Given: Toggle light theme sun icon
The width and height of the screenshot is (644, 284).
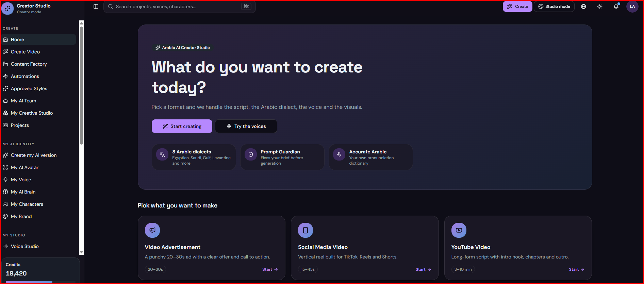Looking at the screenshot, I should coord(600,6).
